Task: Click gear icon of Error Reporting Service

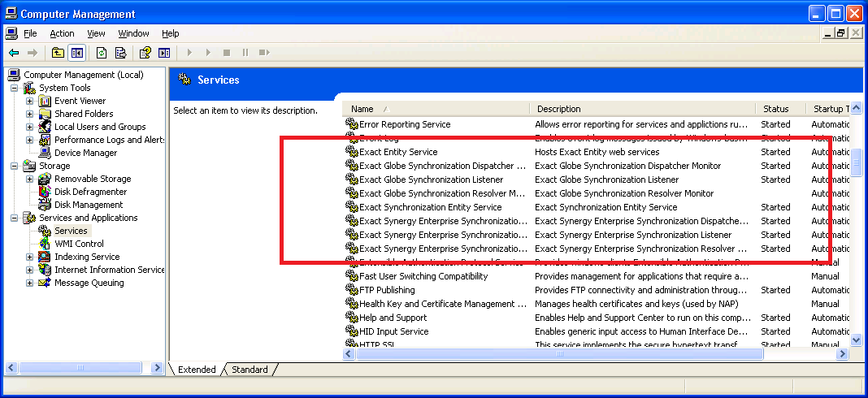Action: click(x=352, y=124)
